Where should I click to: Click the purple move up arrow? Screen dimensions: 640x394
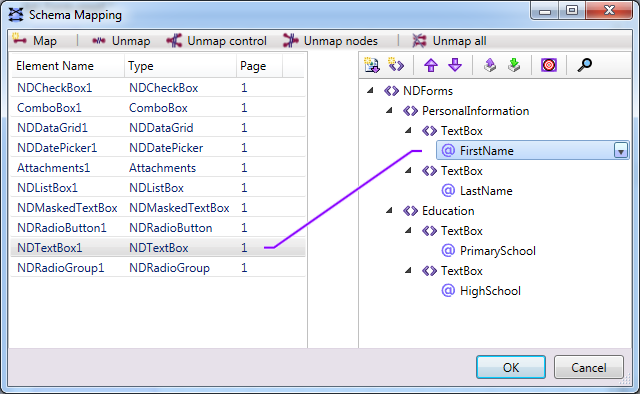click(431, 65)
